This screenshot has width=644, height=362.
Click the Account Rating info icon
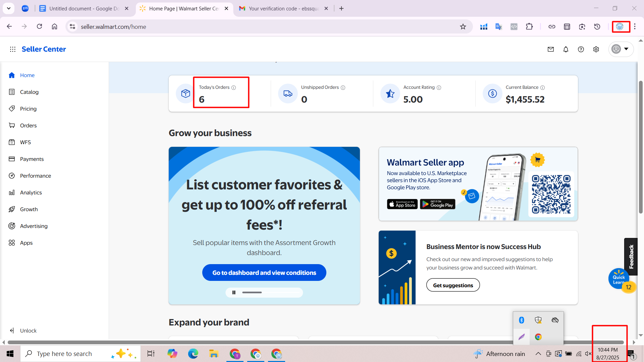(x=439, y=87)
